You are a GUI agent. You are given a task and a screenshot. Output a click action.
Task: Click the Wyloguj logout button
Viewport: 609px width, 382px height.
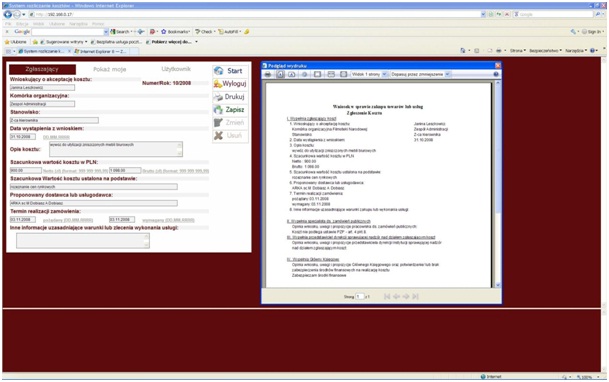point(230,83)
